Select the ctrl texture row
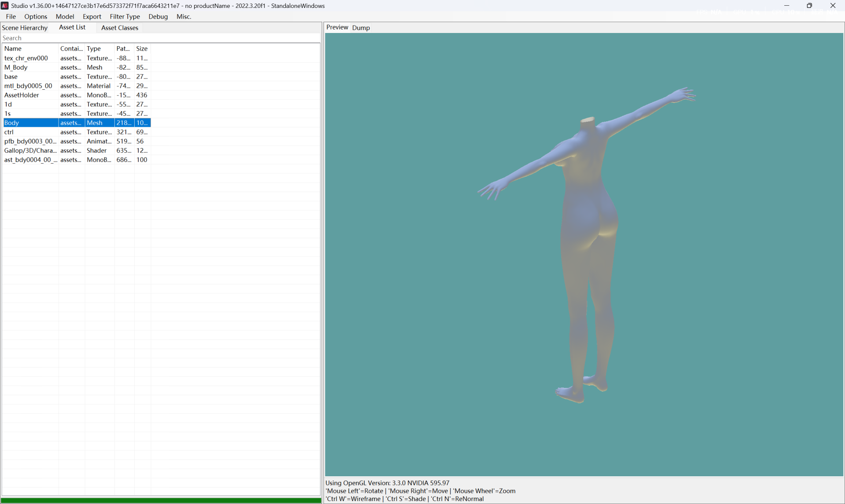This screenshot has height=504, width=845. pyautogui.click(x=77, y=132)
